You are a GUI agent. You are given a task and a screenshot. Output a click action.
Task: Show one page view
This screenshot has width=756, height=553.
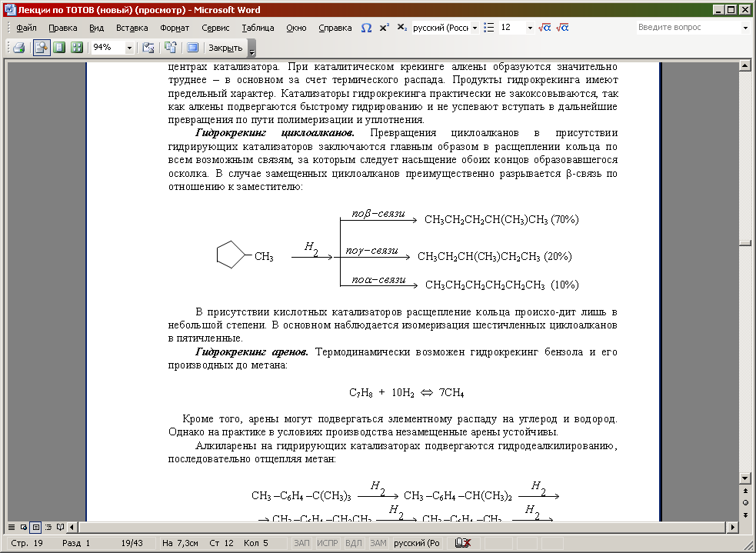[x=59, y=47]
